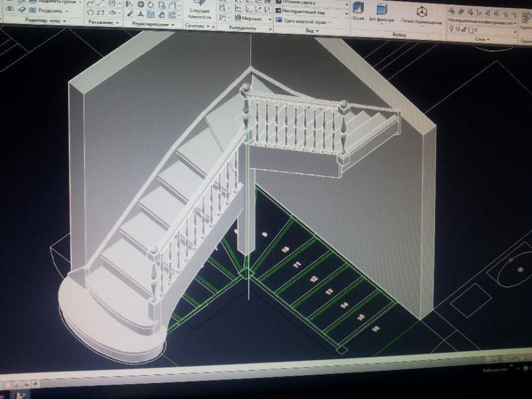
Task: Expand the Рисование panel dropdown
Action: (103, 22)
